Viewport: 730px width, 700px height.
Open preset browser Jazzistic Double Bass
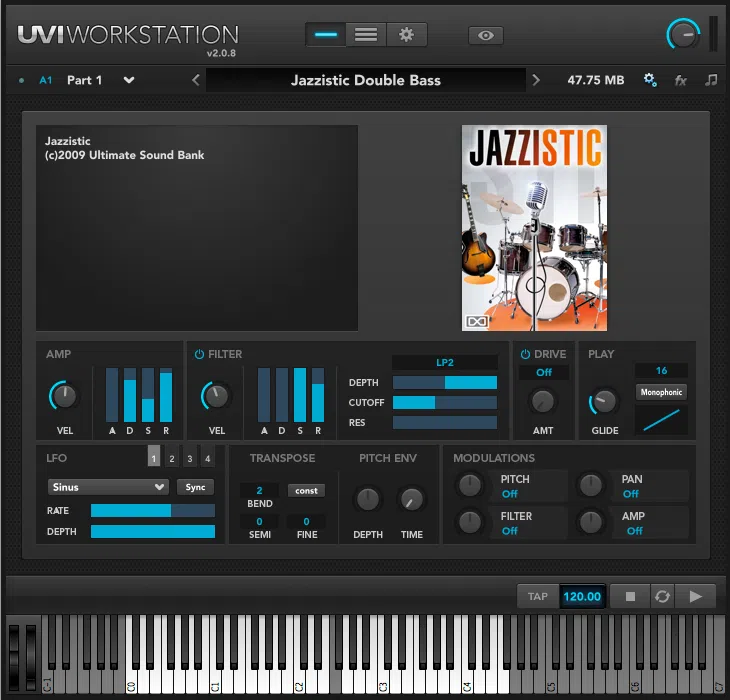pyautogui.click(x=366, y=80)
